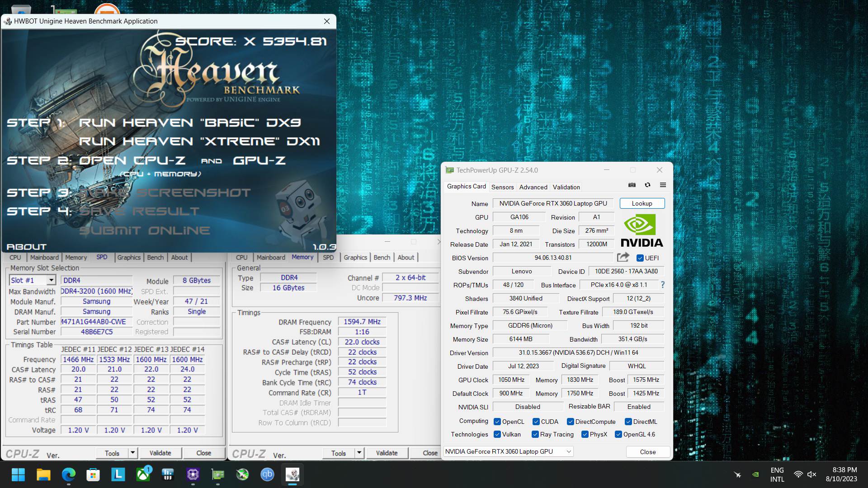This screenshot has width=868, height=488.
Task: Click the Lookup button in GPU-Z
Action: click(x=642, y=203)
